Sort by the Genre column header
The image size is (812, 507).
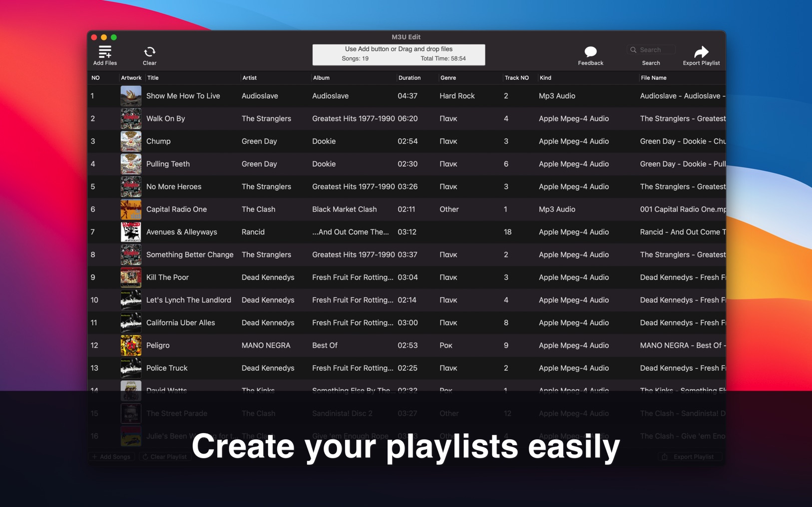pyautogui.click(x=448, y=78)
